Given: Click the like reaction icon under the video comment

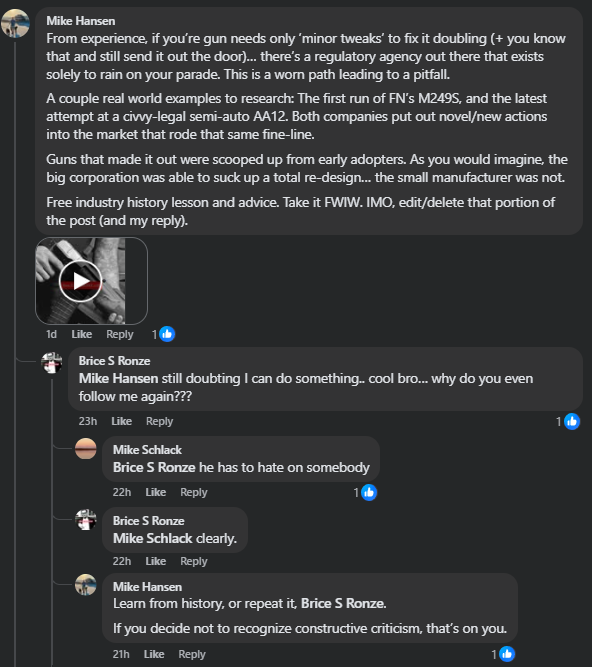Looking at the screenshot, I should [167, 334].
